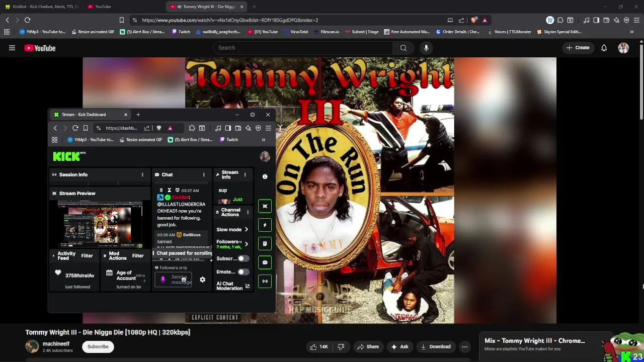
Task: Open Skyrim Special Edition bookmark
Action: [x=559, y=32]
